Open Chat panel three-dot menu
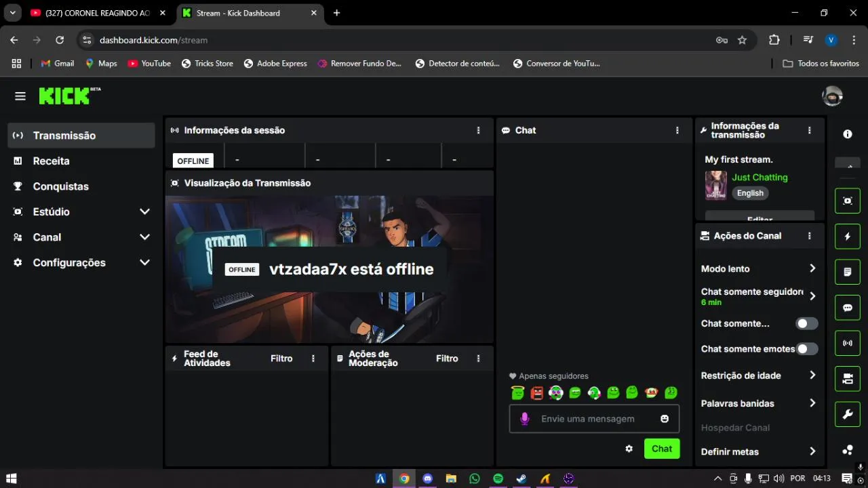868x488 pixels. point(677,130)
